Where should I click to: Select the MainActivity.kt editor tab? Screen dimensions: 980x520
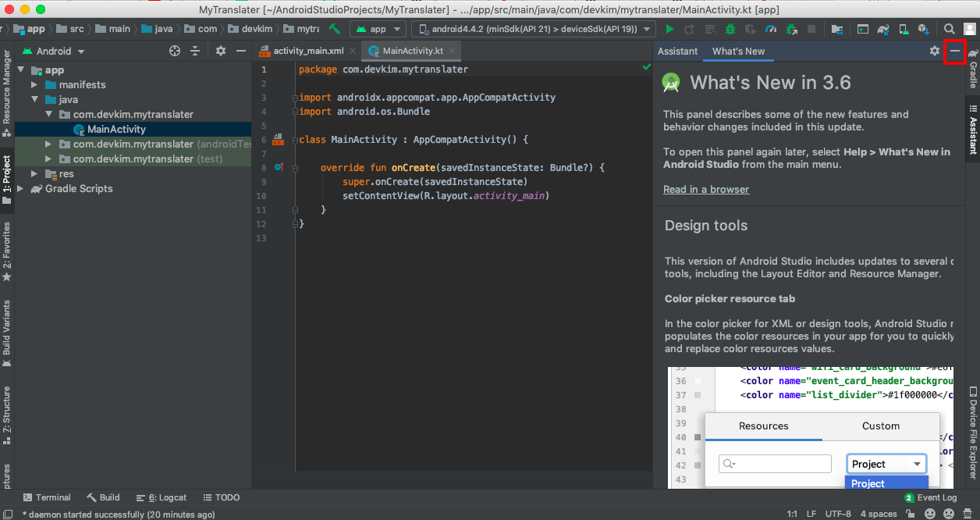(x=413, y=51)
